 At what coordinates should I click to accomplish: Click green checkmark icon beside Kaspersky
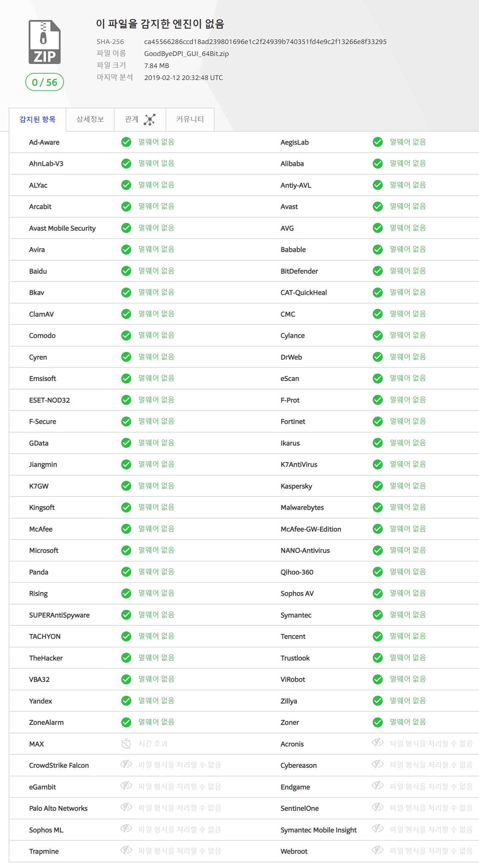tap(378, 486)
